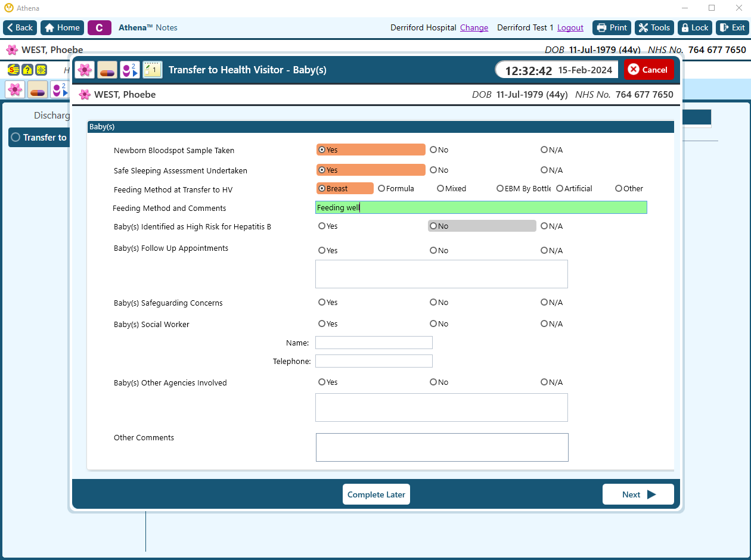This screenshot has height=560, width=751.
Task: Select N/A for Newborn Bloodspot Sample Taken
Action: [x=552, y=150]
